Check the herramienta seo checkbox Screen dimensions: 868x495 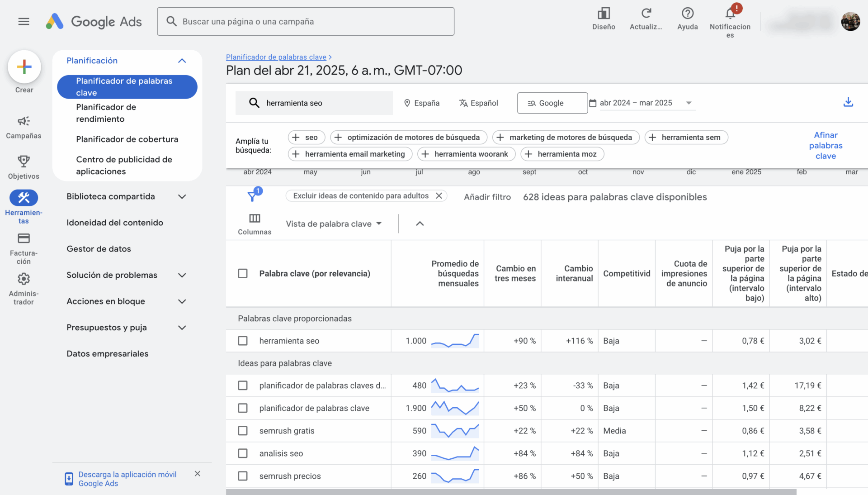tap(243, 341)
